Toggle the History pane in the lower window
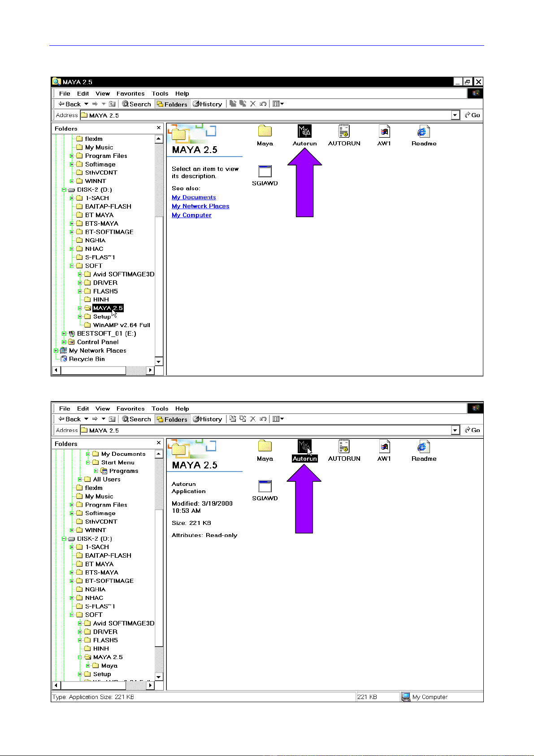Image resolution: width=534 pixels, height=756 pixels. coord(208,419)
